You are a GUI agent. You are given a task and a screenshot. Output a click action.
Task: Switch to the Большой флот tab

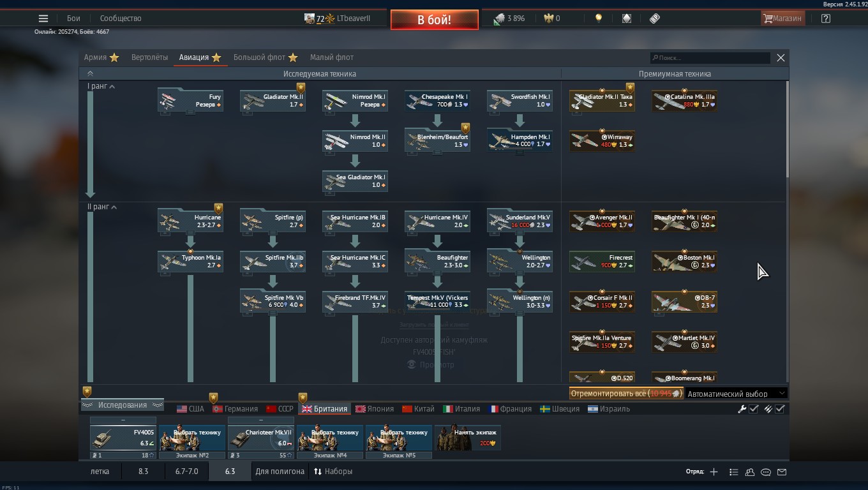coord(264,57)
